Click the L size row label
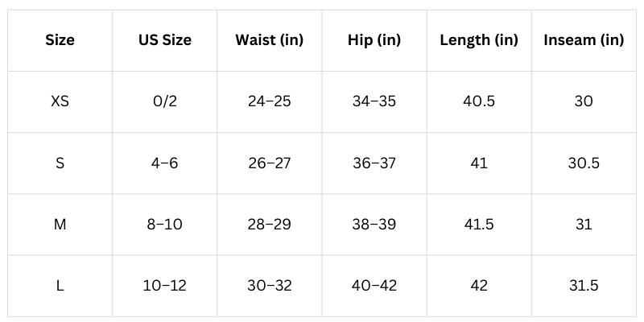644x322 pixels. pyautogui.click(x=60, y=285)
